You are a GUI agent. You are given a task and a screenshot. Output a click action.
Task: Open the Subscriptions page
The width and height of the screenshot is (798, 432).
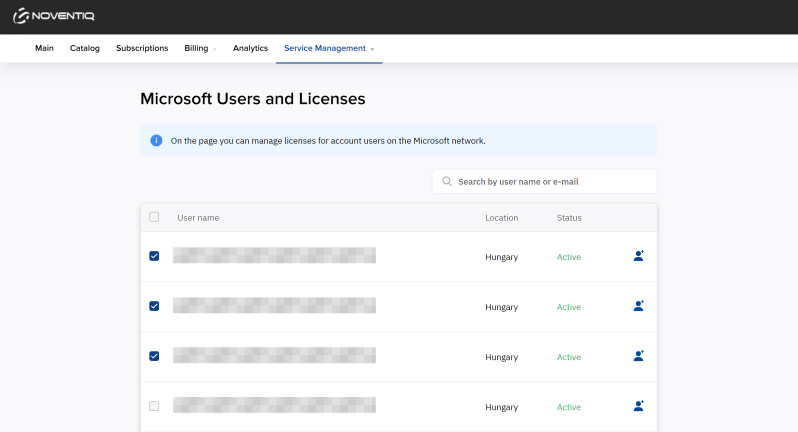pos(142,48)
